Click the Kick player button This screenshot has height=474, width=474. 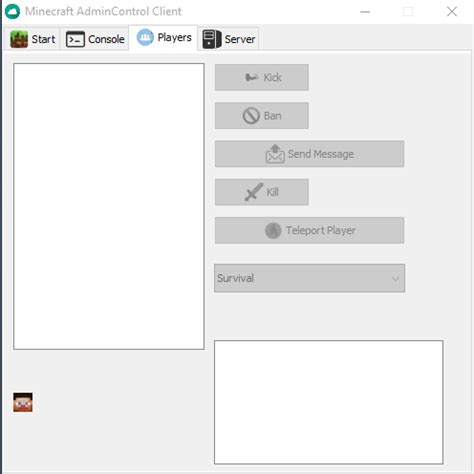[x=262, y=77]
